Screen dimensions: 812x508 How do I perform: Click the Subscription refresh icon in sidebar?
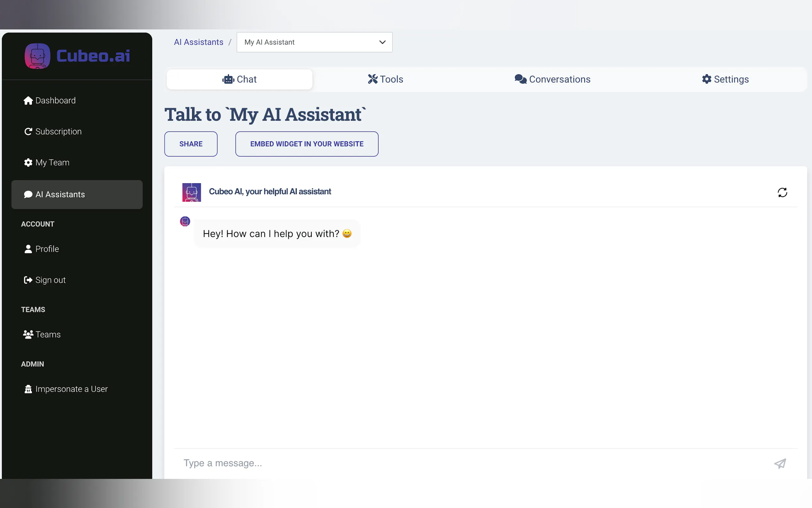tap(28, 131)
